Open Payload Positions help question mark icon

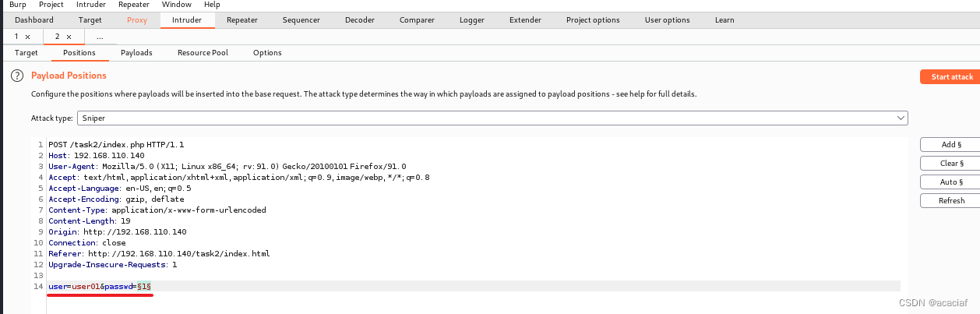[x=16, y=76]
